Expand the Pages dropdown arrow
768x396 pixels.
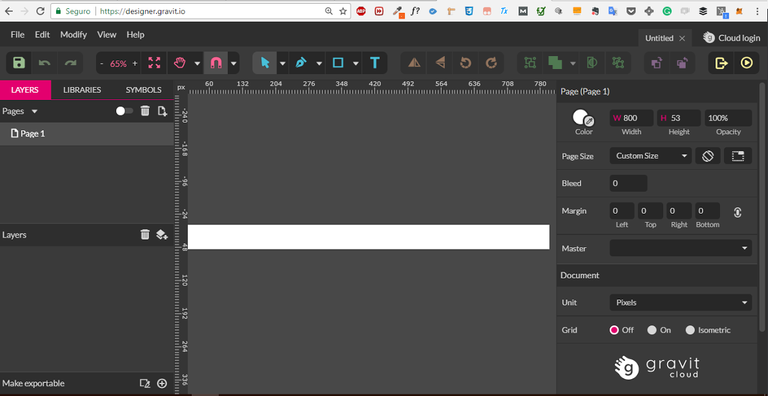(x=34, y=111)
